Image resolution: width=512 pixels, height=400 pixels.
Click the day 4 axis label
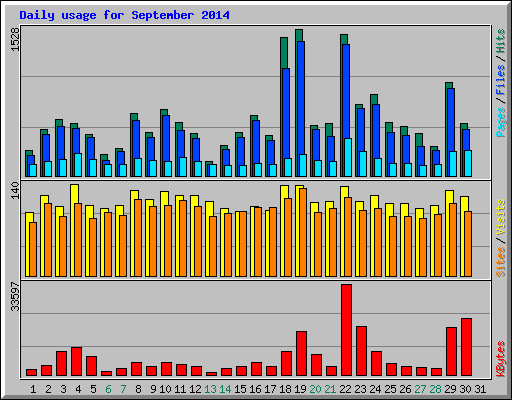pyautogui.click(x=78, y=389)
